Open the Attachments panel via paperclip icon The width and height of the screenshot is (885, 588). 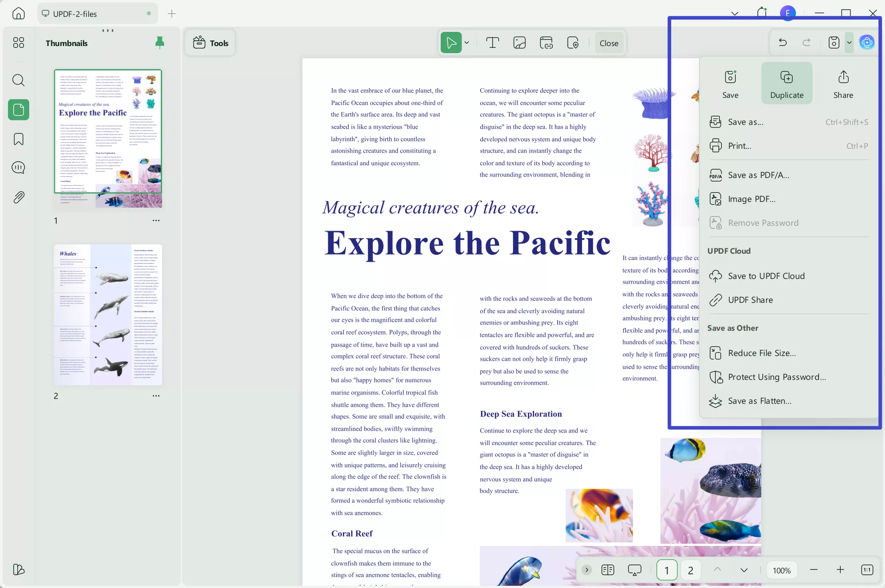(x=18, y=197)
